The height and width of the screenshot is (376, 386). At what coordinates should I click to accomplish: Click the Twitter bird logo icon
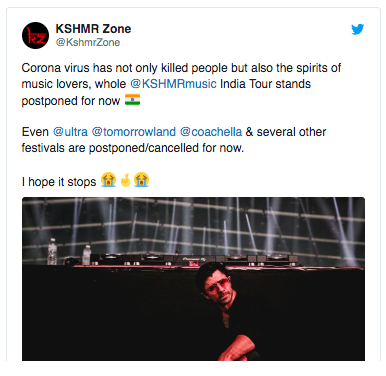coord(357,29)
